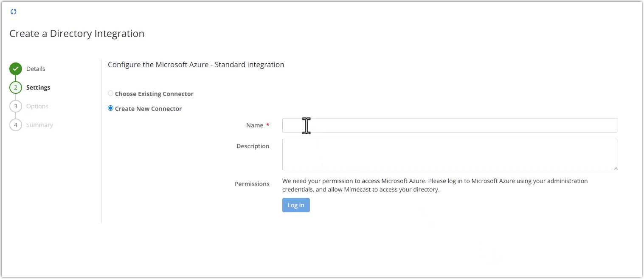The width and height of the screenshot is (644, 279).
Task: Click inside the Name input field
Action: click(x=425, y=125)
